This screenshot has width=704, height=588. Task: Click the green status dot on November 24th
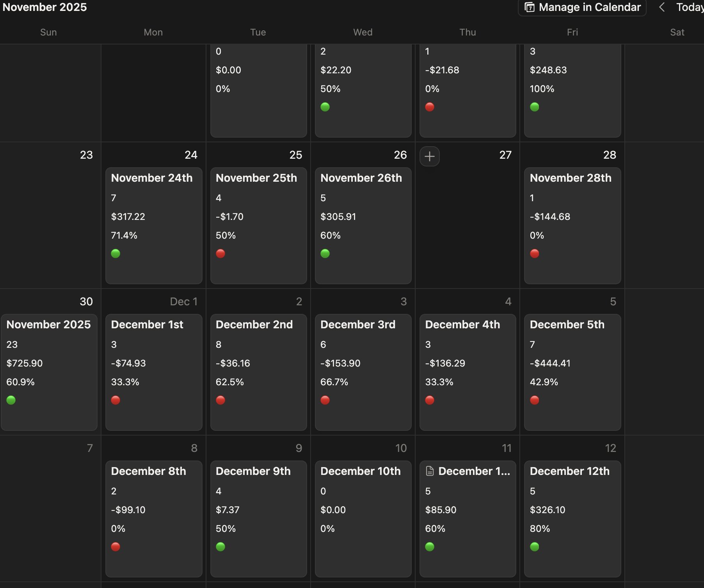click(x=116, y=253)
